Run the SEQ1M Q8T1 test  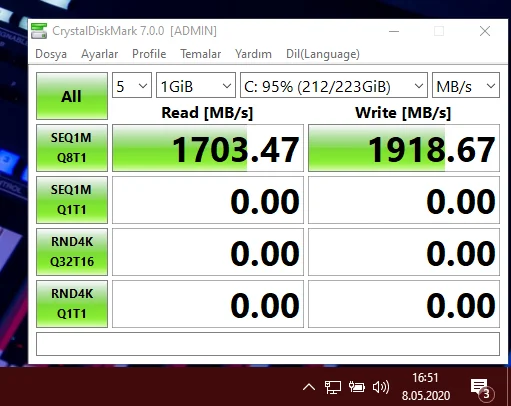point(72,148)
